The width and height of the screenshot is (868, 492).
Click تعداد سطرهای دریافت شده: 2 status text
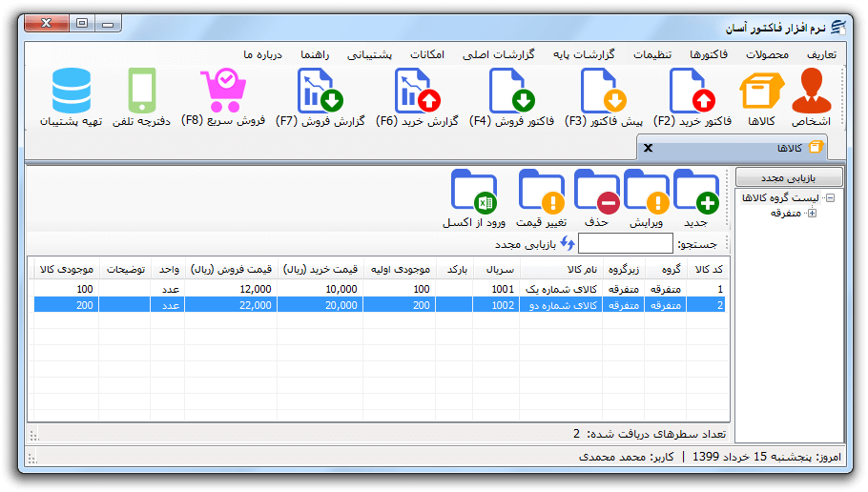tap(650, 434)
